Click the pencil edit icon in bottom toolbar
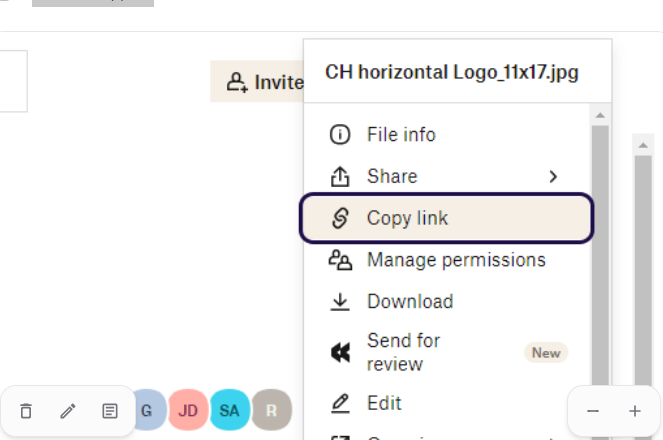 (x=68, y=411)
